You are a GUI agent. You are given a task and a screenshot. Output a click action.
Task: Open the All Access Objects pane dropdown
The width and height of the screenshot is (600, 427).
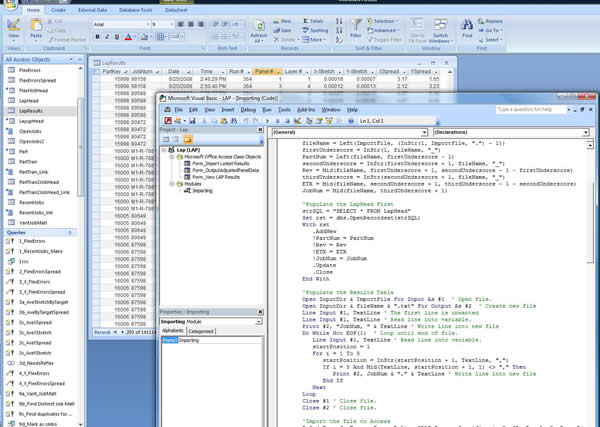pyautogui.click(x=71, y=59)
